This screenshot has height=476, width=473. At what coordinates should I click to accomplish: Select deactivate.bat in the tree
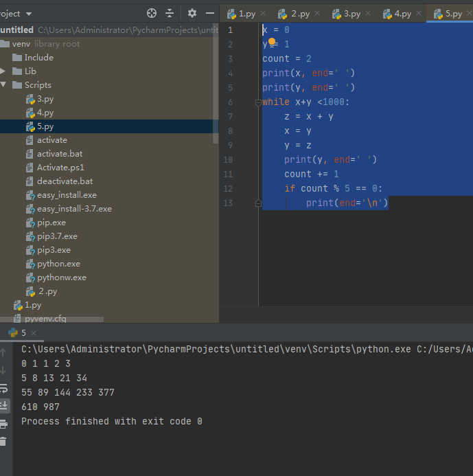point(65,181)
